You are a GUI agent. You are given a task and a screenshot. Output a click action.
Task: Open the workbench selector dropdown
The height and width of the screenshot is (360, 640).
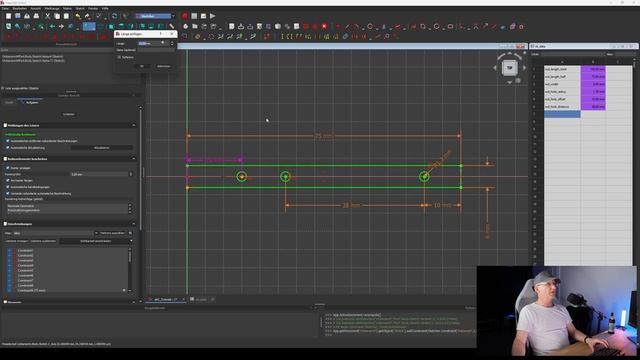click(155, 16)
